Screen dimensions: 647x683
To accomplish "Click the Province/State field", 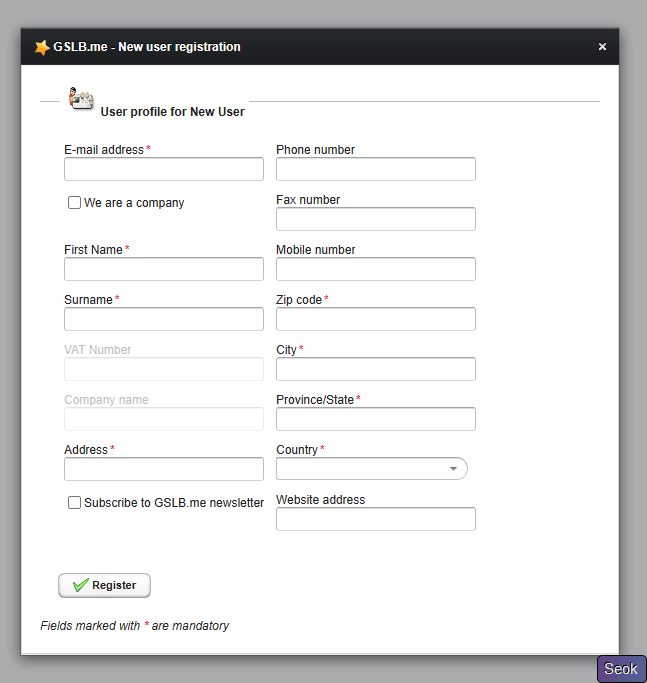I will coord(376,419).
